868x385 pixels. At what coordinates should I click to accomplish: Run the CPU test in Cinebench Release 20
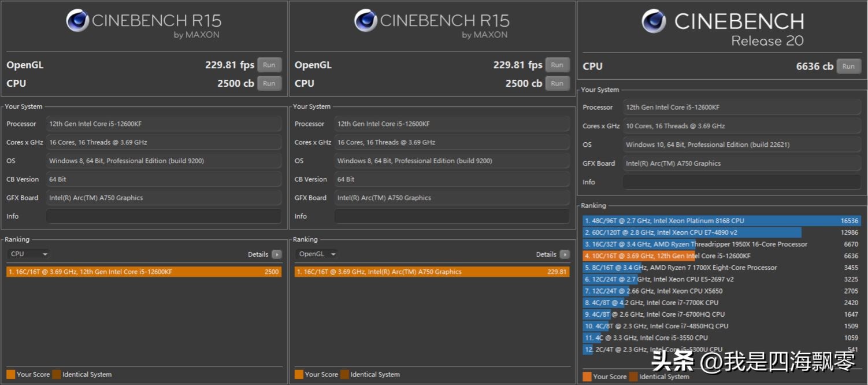(848, 66)
